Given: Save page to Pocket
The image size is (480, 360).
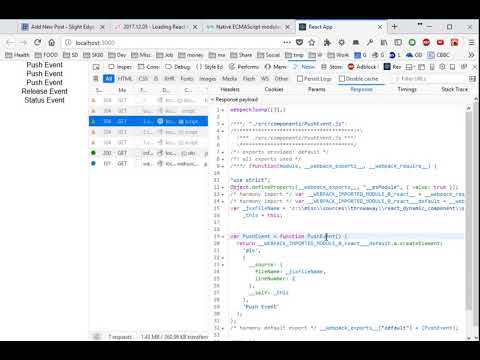Looking at the screenshot, I should coord(299,42).
